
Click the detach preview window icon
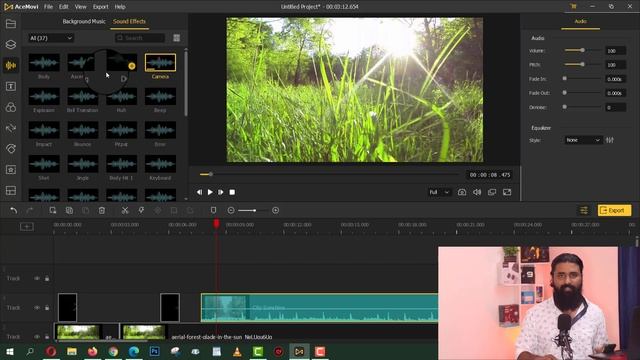click(x=492, y=192)
